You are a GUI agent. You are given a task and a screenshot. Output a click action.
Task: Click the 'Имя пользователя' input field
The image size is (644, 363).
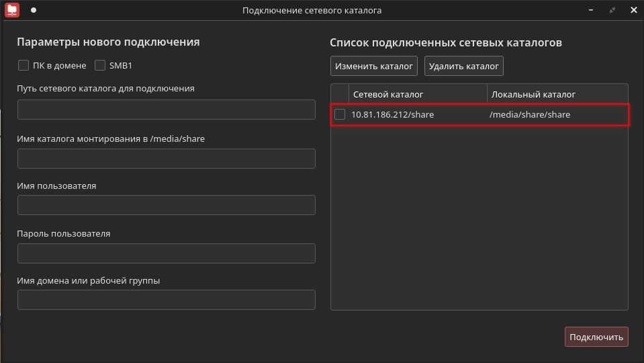(x=166, y=205)
